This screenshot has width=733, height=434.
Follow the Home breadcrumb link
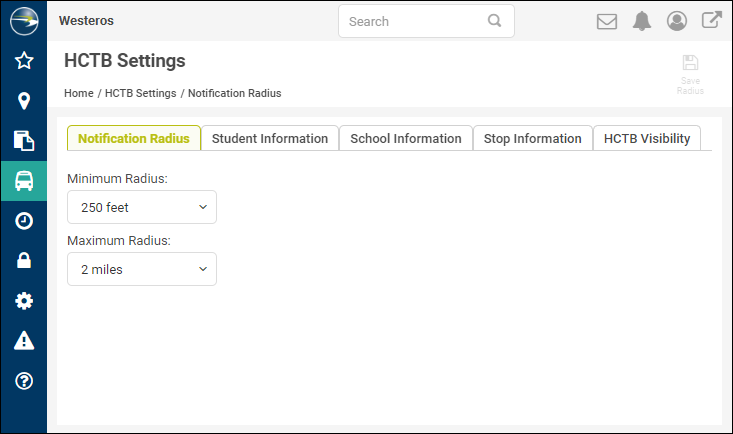tap(79, 93)
